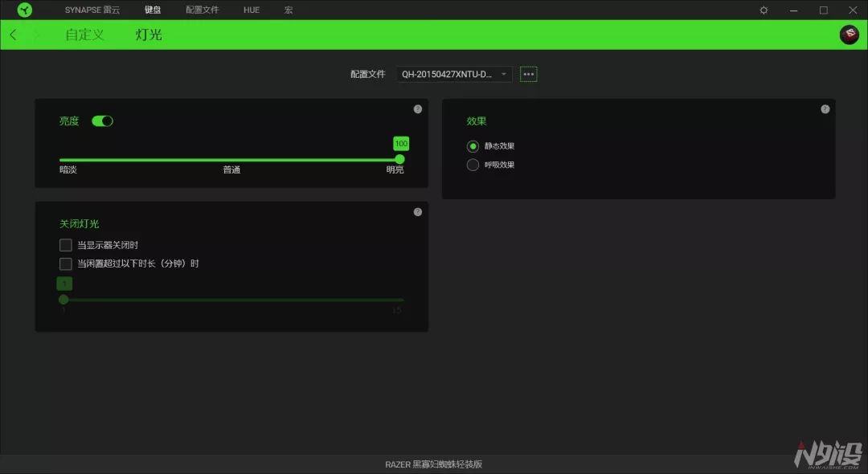Click the forward arrow in green bar
Viewport: 868px width, 474px height.
(x=37, y=35)
